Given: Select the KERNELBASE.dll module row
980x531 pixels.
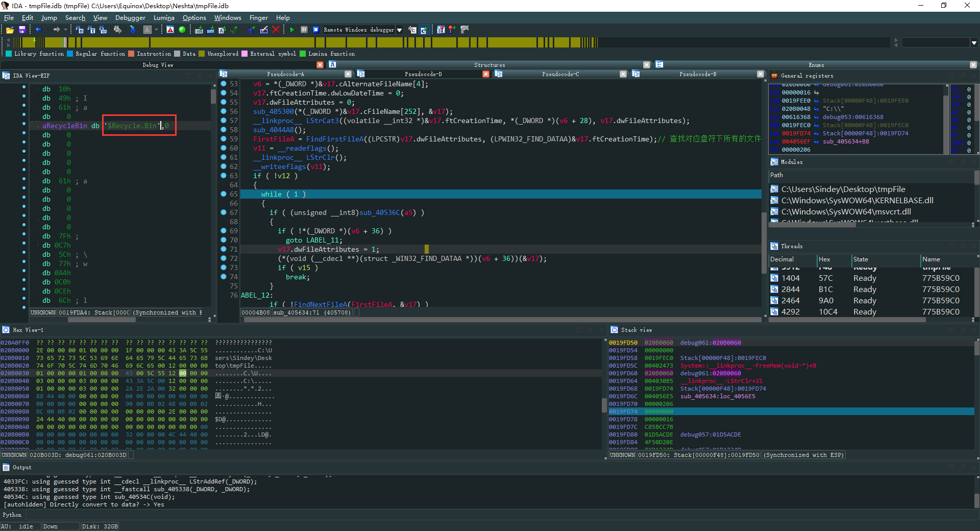Looking at the screenshot, I should click(x=871, y=200).
